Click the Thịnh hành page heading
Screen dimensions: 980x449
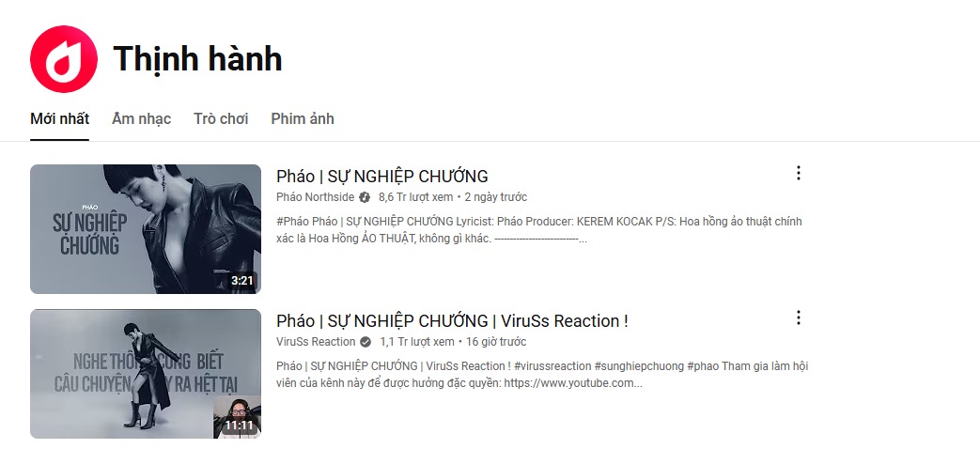[197, 59]
